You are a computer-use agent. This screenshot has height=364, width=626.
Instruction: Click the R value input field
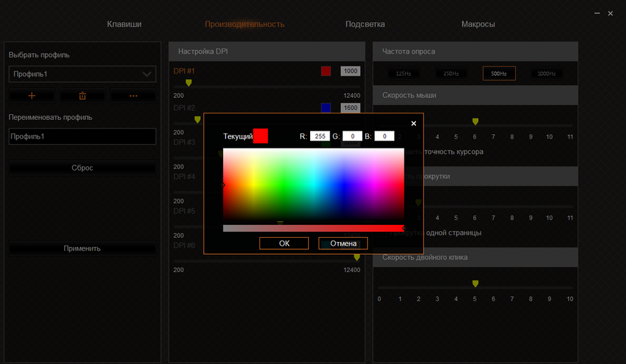click(320, 136)
